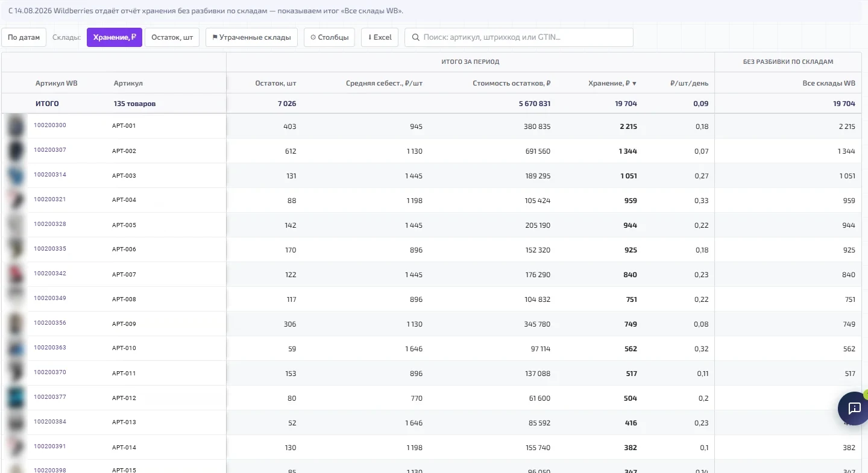The height and width of the screenshot is (473, 868).
Task: Switch to 'Хранение, ₽' warehouse view
Action: (115, 37)
